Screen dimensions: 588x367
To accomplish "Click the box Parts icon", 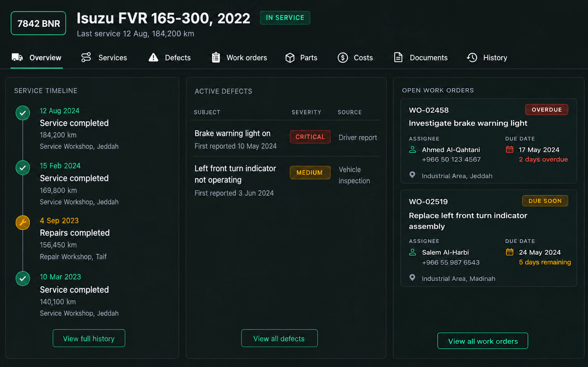I will coord(290,58).
